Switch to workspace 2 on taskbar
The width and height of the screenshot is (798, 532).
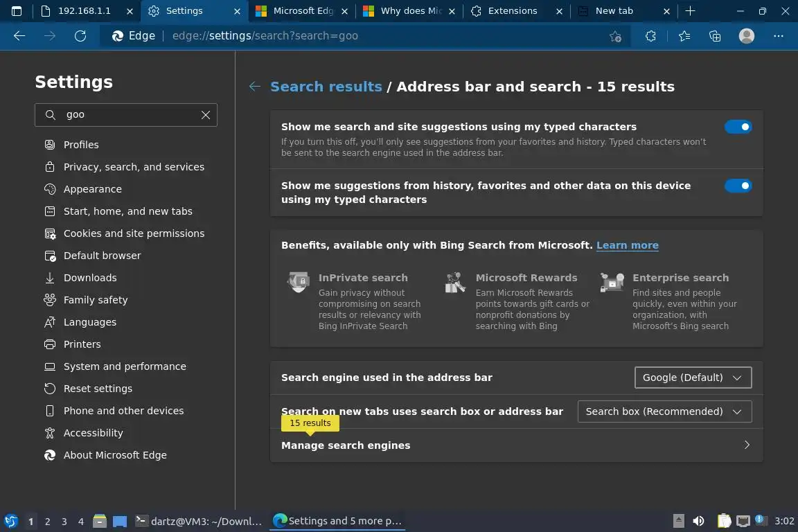pos(47,522)
